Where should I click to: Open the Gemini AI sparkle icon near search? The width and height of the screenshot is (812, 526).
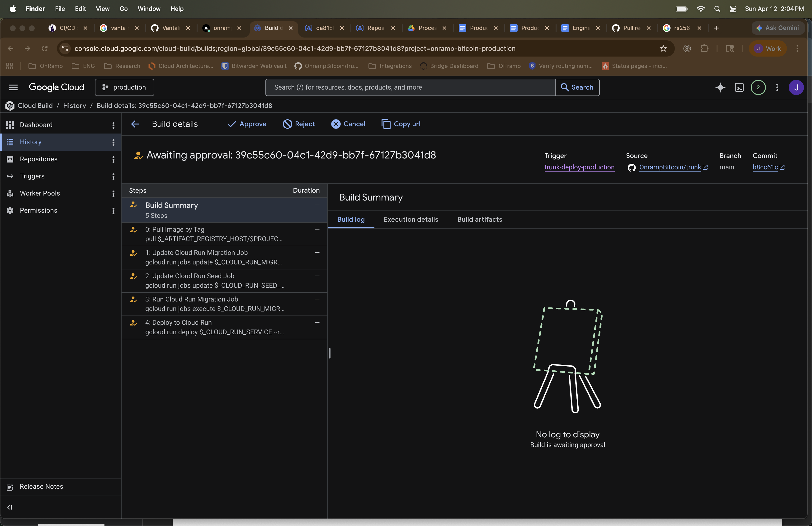click(720, 87)
